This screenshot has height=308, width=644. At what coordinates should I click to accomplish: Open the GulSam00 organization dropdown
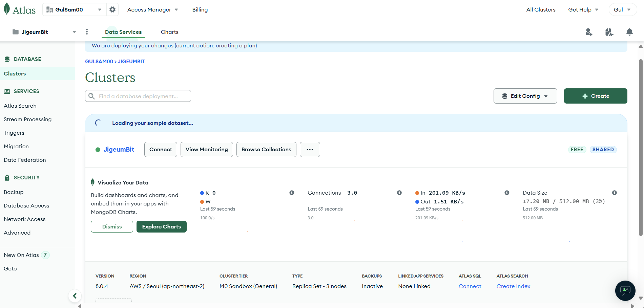pos(74,9)
